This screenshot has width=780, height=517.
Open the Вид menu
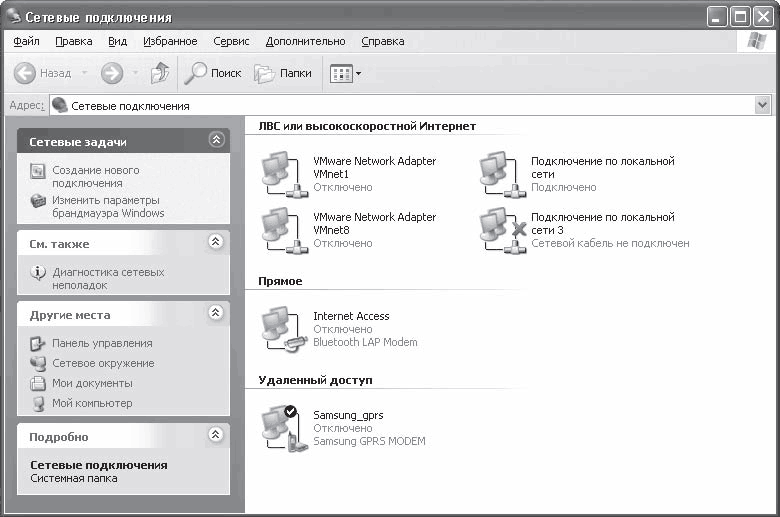coord(117,41)
